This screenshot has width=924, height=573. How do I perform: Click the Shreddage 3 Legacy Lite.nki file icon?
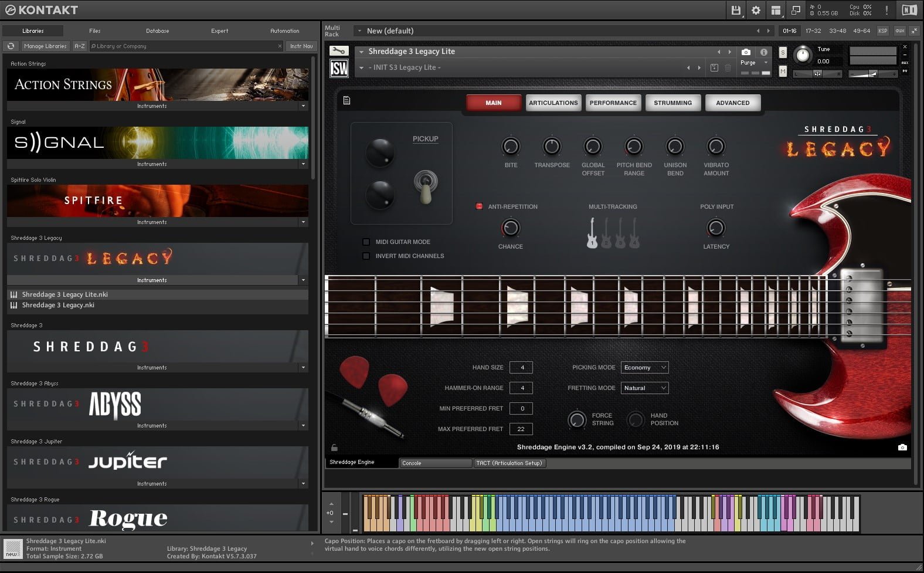tap(14, 294)
